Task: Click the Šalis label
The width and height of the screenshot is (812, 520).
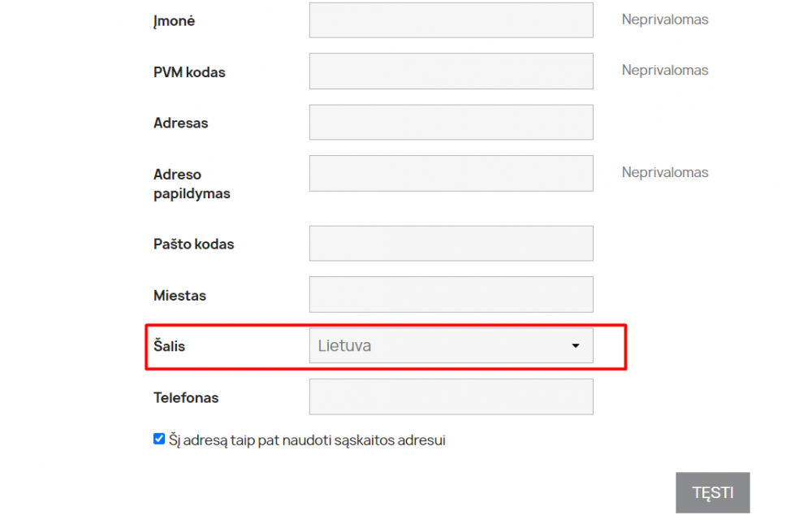Action: pyautogui.click(x=169, y=346)
